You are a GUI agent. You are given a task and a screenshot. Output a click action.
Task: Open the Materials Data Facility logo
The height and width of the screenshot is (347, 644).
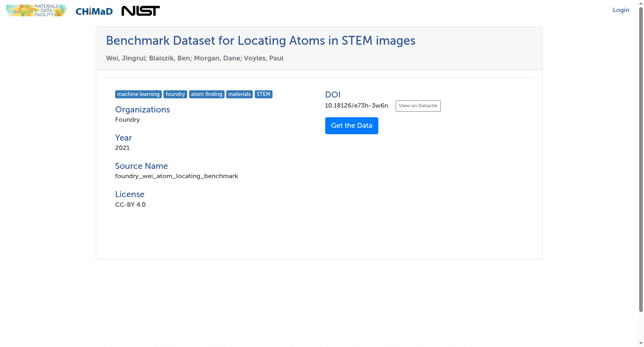pyautogui.click(x=36, y=10)
